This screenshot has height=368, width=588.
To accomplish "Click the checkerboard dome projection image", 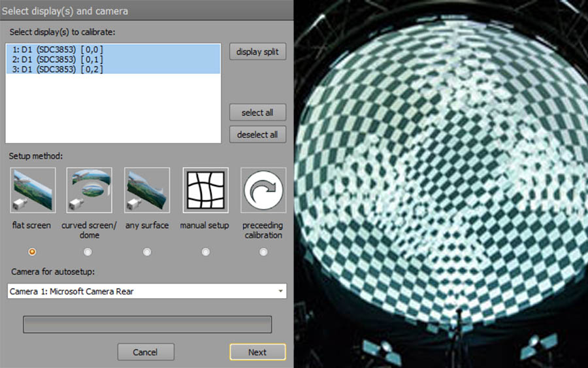I will 441,184.
